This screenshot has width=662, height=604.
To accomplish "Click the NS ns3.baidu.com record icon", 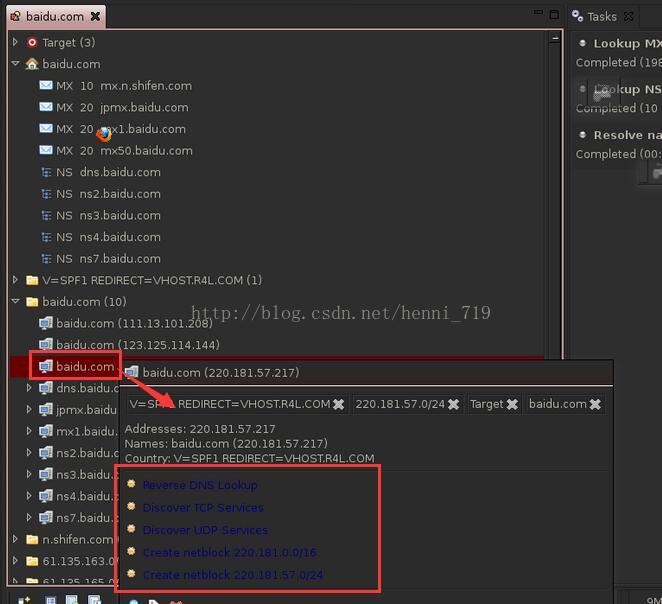I will (x=46, y=215).
